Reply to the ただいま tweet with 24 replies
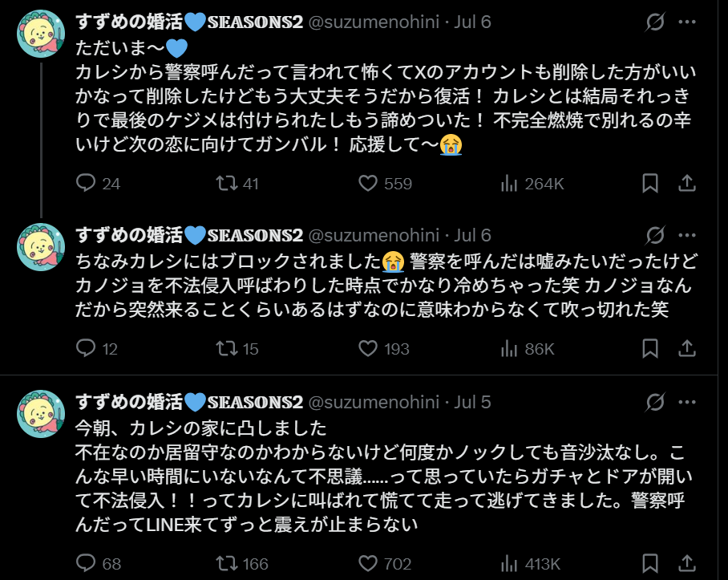The height and width of the screenshot is (580, 728). [x=87, y=184]
